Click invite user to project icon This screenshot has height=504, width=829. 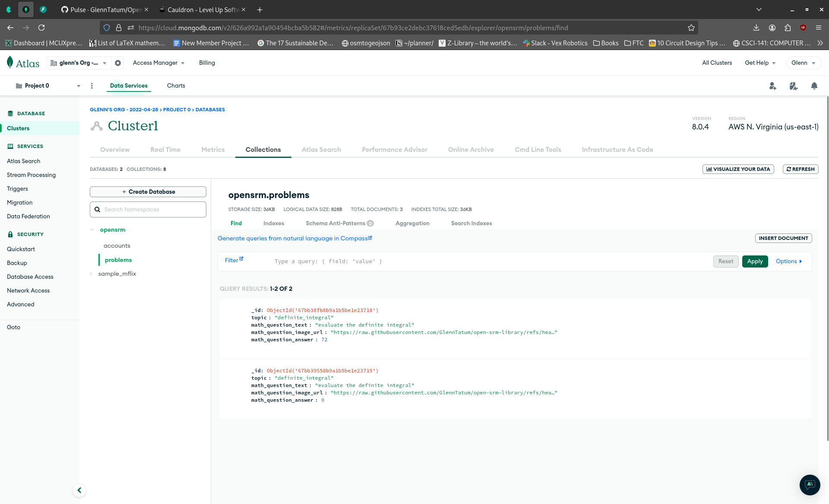[772, 86]
